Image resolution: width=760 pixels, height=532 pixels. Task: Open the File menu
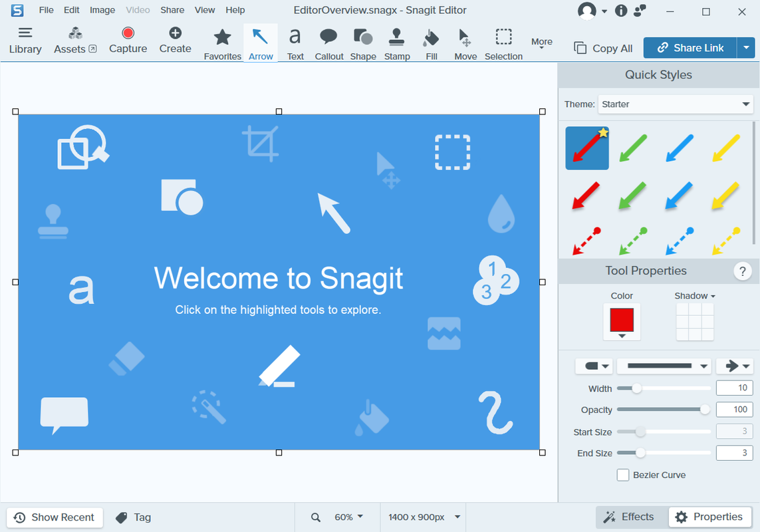coord(46,10)
